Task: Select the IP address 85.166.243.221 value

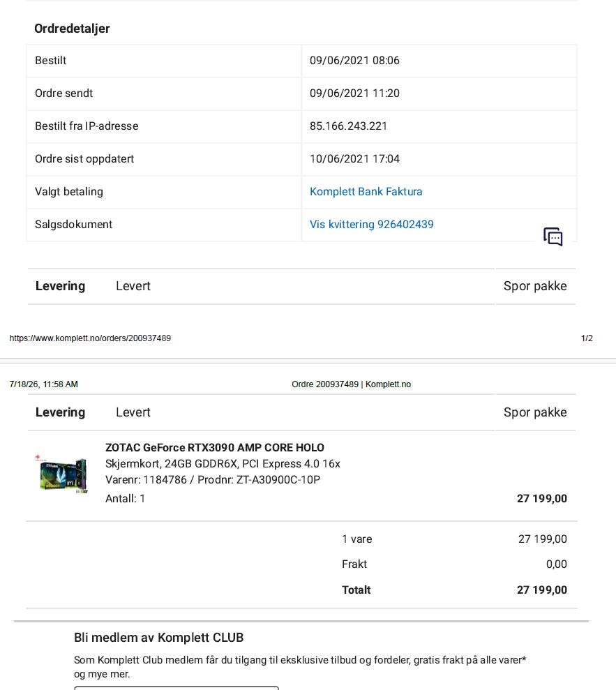Action: 348,126
